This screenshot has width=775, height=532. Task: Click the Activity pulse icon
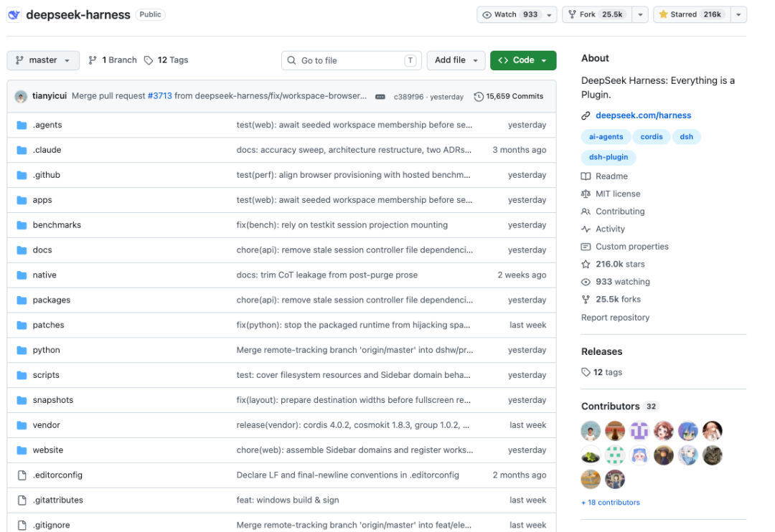(586, 229)
